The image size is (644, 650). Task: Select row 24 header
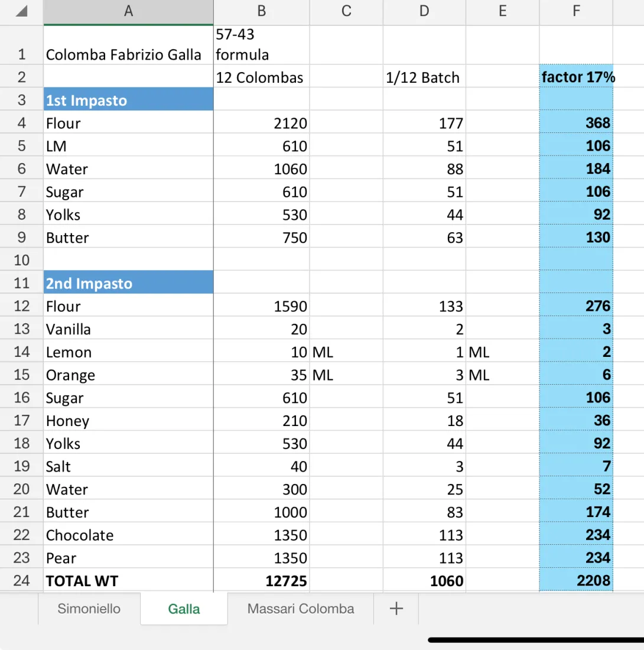21,581
